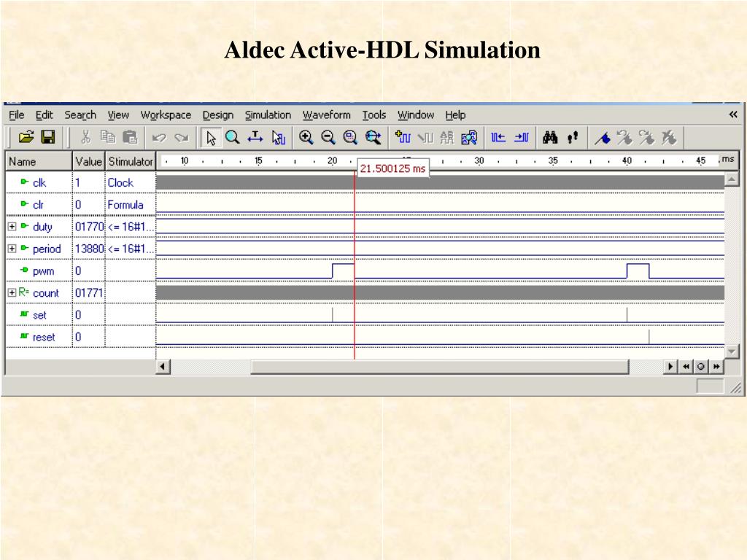Click the Undo arrow icon
The height and width of the screenshot is (560, 747).
tap(158, 138)
